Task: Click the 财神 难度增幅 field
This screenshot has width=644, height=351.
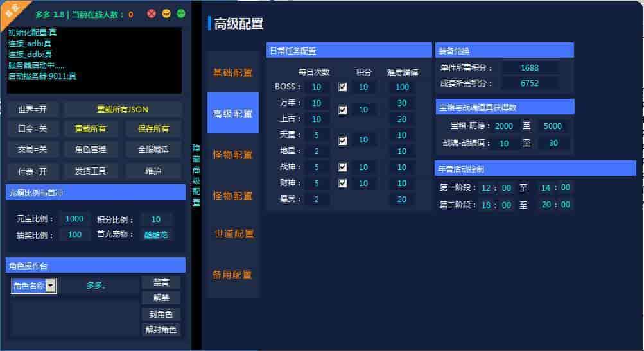Action: point(402,183)
